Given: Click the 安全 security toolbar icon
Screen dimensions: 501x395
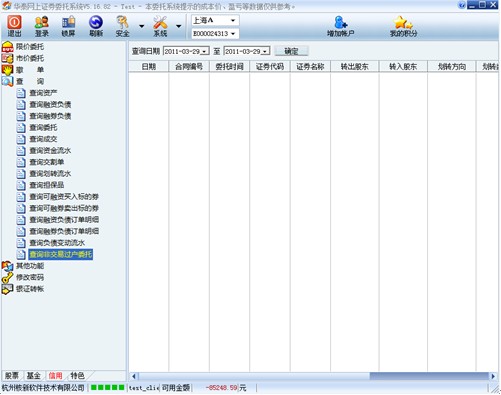Looking at the screenshot, I should (122, 26).
